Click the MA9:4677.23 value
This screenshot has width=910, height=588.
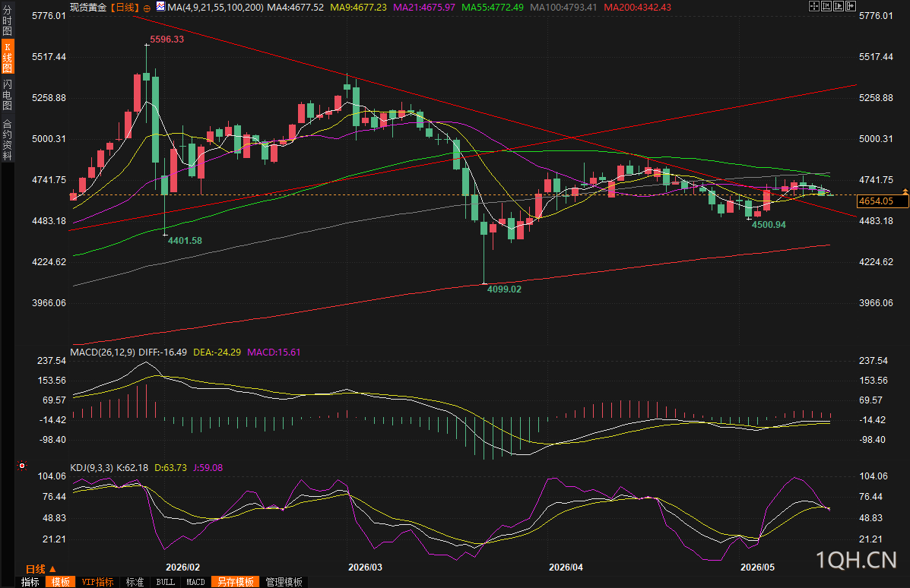click(358, 8)
